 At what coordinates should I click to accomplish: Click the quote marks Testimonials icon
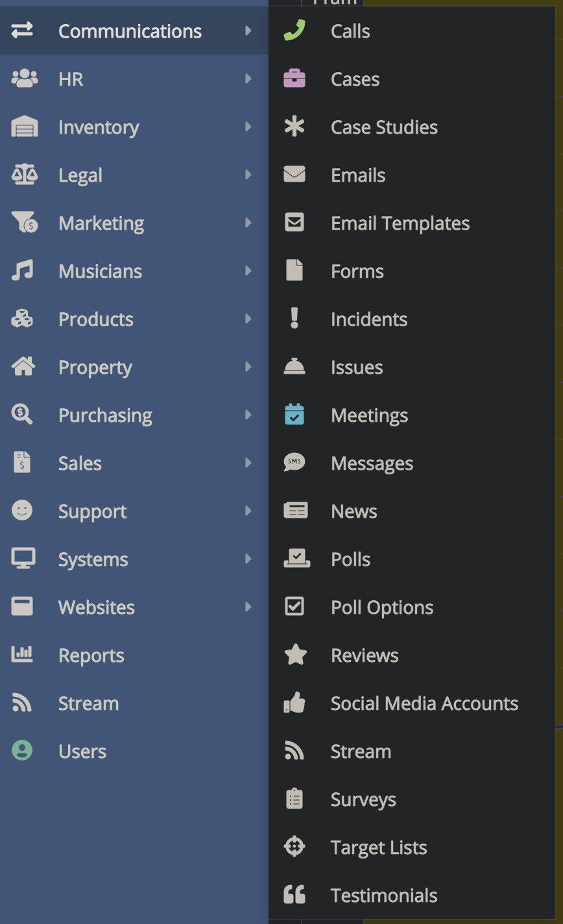pyautogui.click(x=294, y=895)
